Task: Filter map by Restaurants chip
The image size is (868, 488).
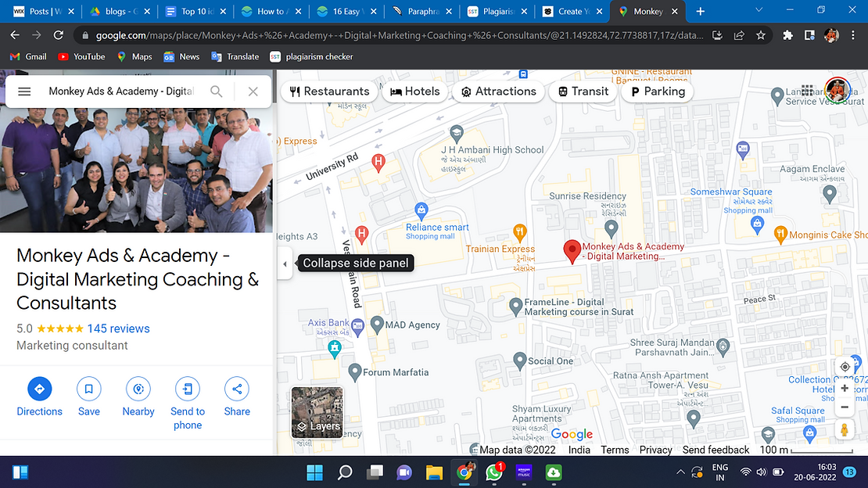Action: 329,91
